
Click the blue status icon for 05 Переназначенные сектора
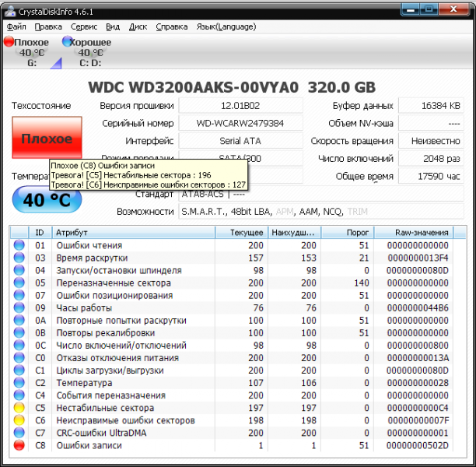point(19,283)
